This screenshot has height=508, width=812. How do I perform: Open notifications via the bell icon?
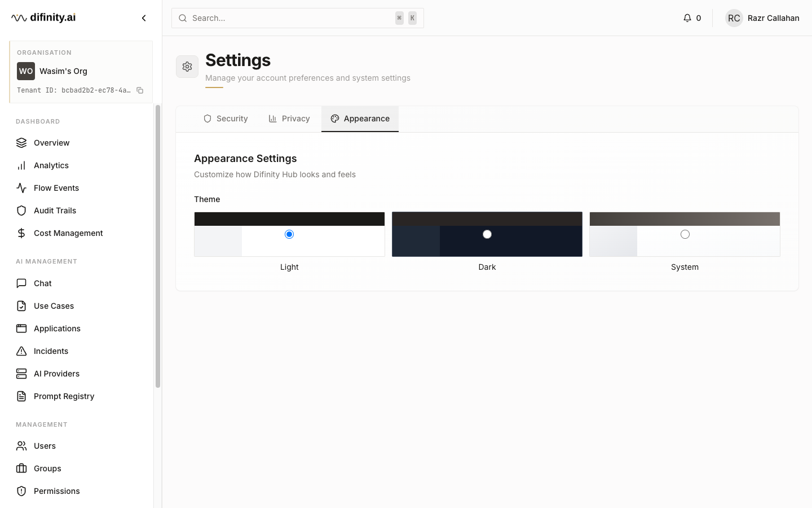[687, 18]
